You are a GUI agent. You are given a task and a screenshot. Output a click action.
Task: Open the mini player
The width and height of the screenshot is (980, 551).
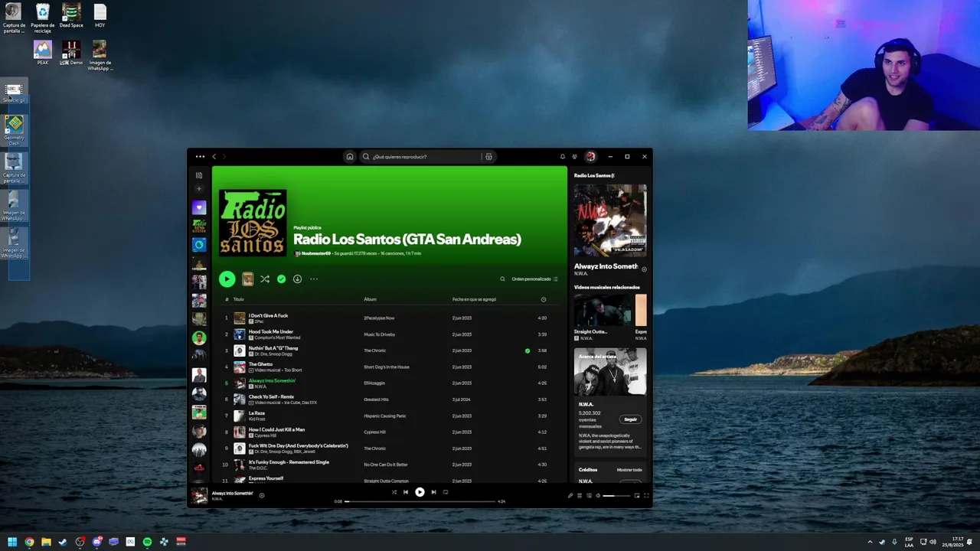pyautogui.click(x=636, y=495)
